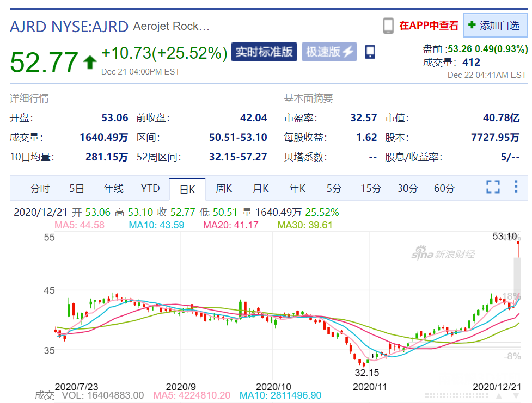Switch to 周K weekly chart tab

224,188
